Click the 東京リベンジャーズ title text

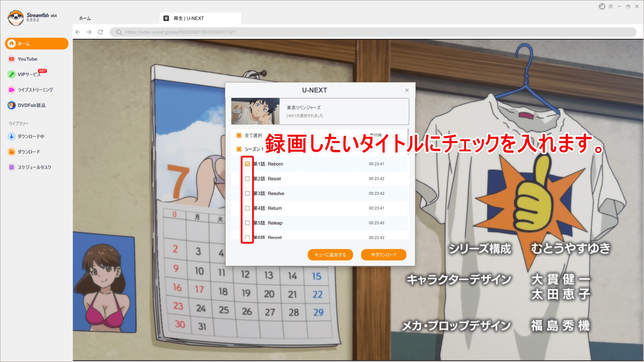point(304,108)
